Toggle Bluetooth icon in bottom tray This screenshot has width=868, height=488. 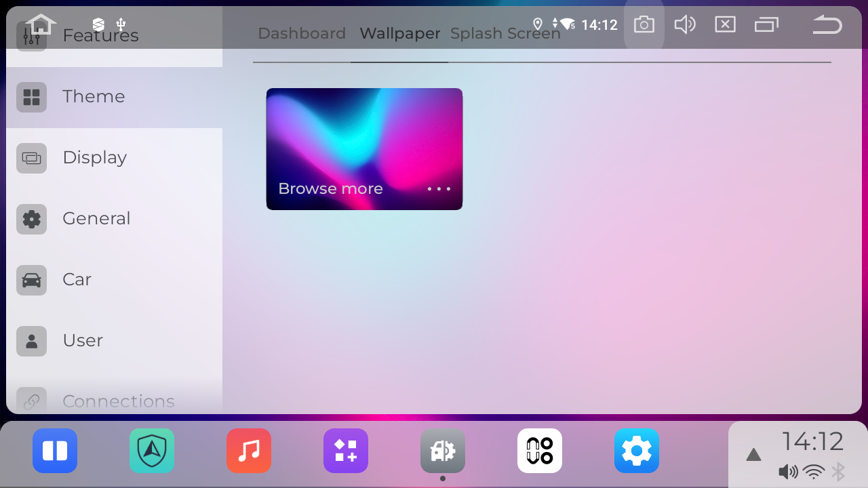(839, 472)
